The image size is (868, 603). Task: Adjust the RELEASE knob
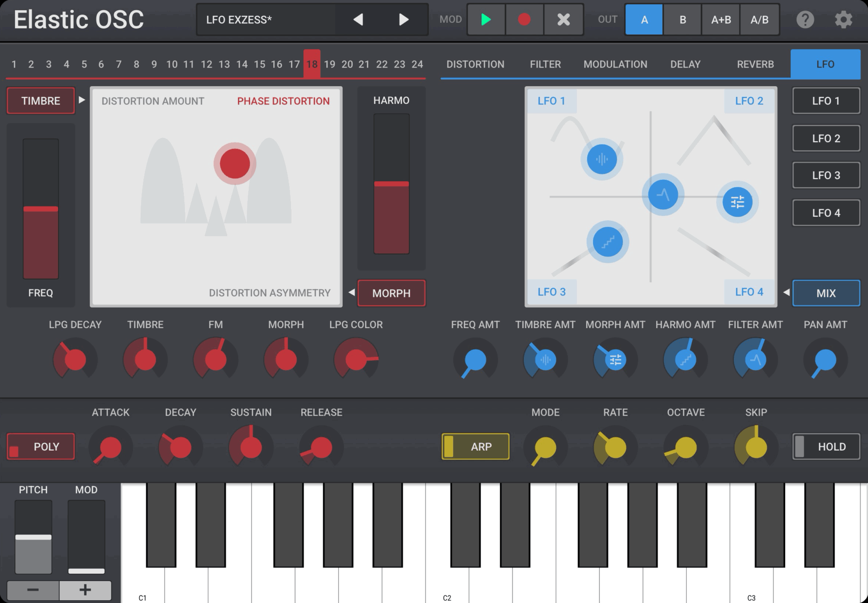pyautogui.click(x=321, y=447)
